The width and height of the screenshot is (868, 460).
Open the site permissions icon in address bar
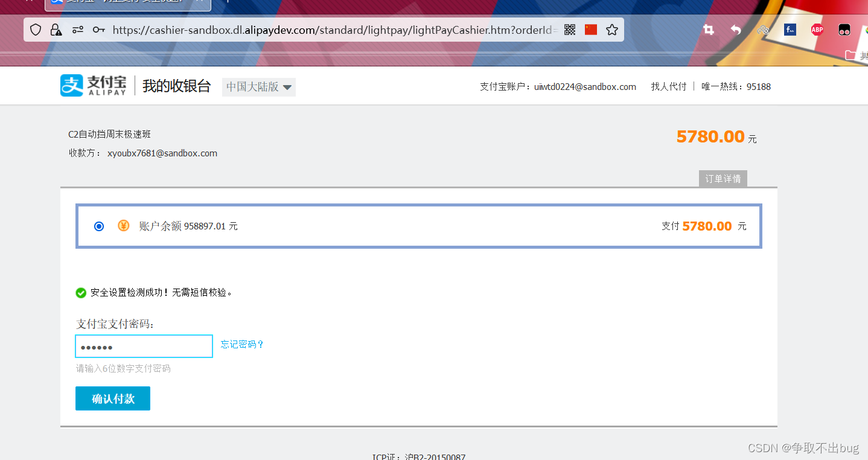tap(78, 30)
